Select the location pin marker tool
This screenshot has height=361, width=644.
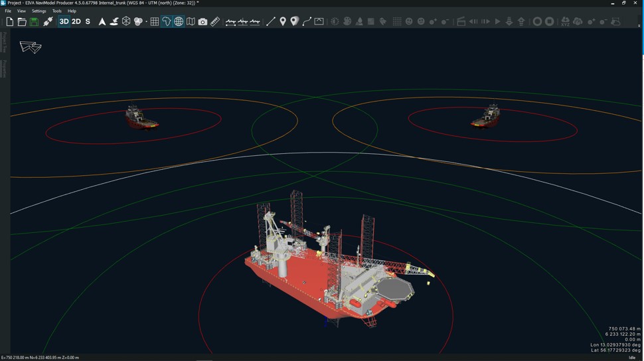tap(283, 22)
